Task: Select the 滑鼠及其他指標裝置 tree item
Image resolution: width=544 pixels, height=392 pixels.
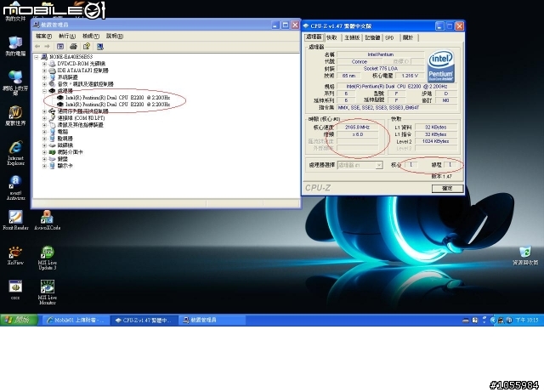Action: click(x=80, y=125)
